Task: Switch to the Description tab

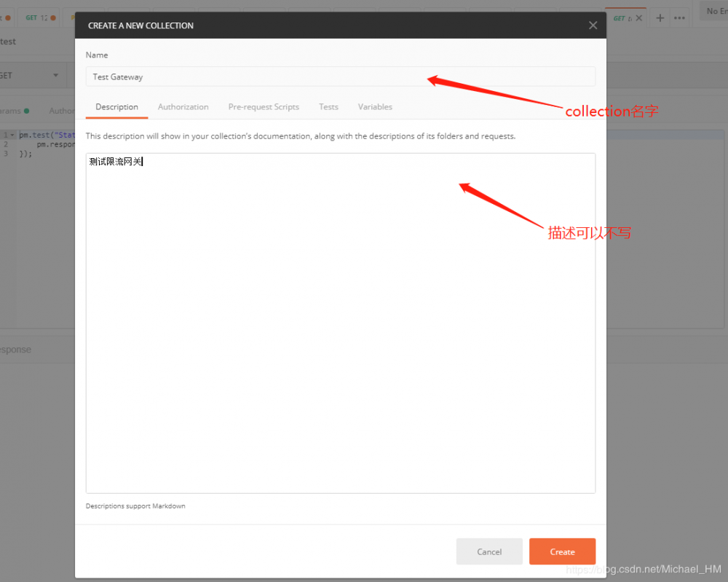Action: click(116, 107)
